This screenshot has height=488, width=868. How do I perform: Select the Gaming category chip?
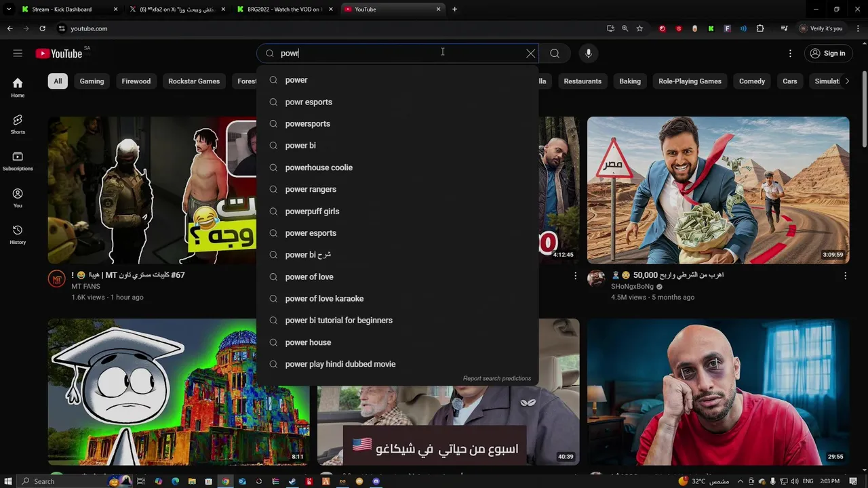coord(92,81)
